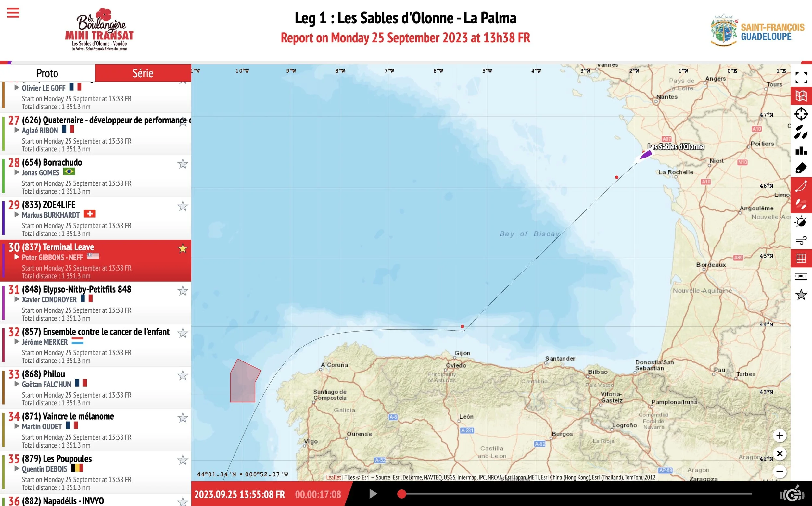The width and height of the screenshot is (812, 506).
Task: Toggle the lat/long grid
Action: coord(801,258)
